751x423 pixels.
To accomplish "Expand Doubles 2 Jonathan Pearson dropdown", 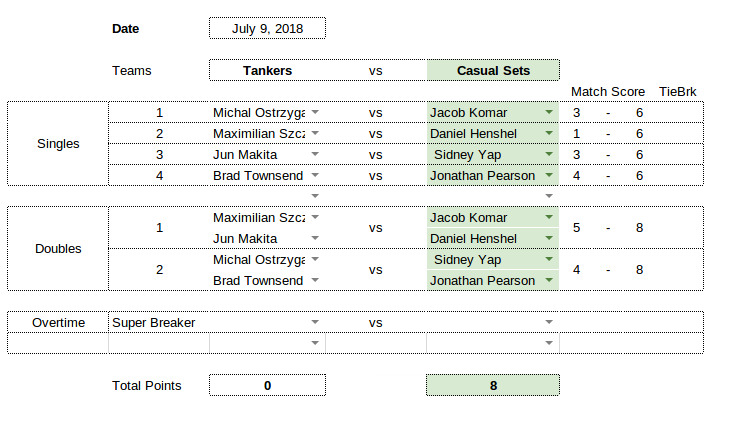I will click(549, 280).
